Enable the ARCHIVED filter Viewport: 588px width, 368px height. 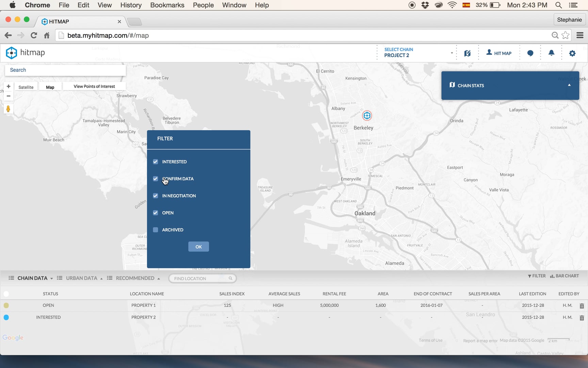pos(156,230)
